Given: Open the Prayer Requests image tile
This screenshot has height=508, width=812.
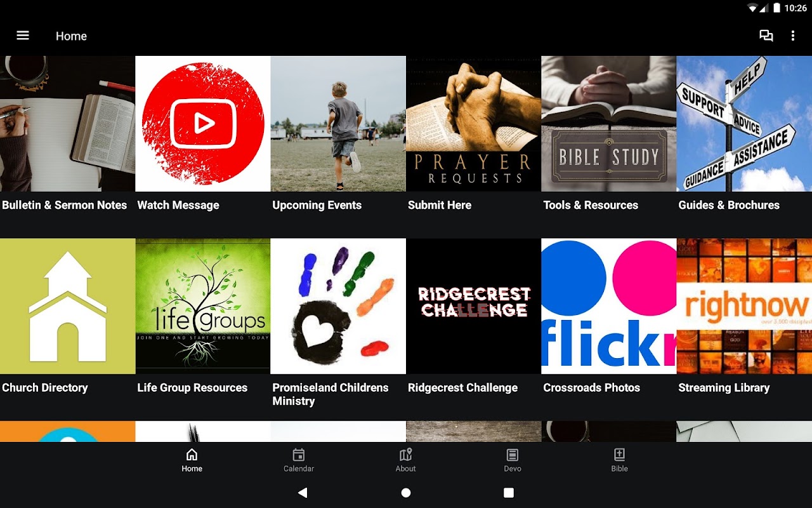Looking at the screenshot, I should point(473,124).
